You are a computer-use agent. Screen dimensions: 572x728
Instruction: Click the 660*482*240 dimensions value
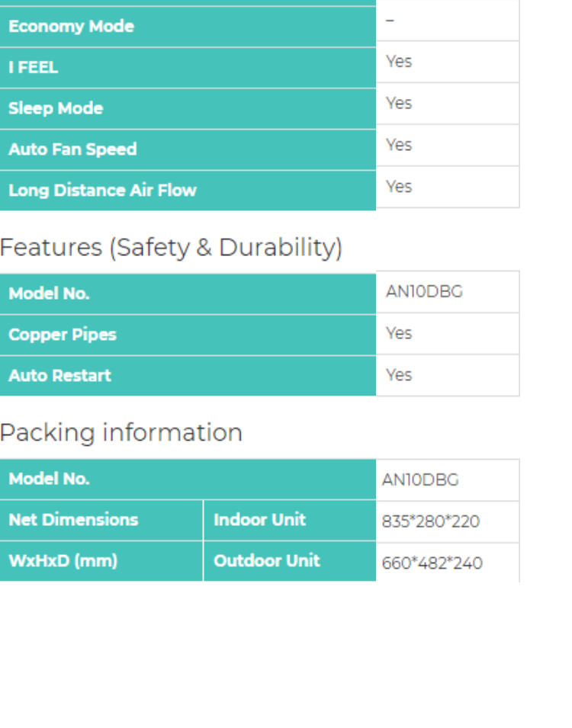[432, 563]
